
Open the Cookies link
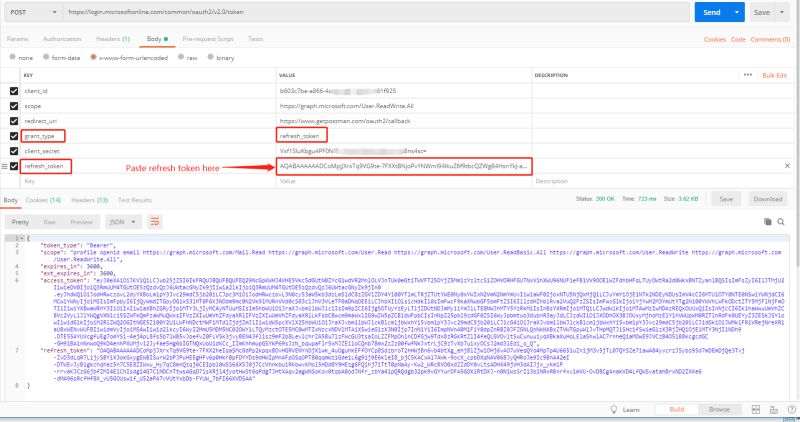715,39
